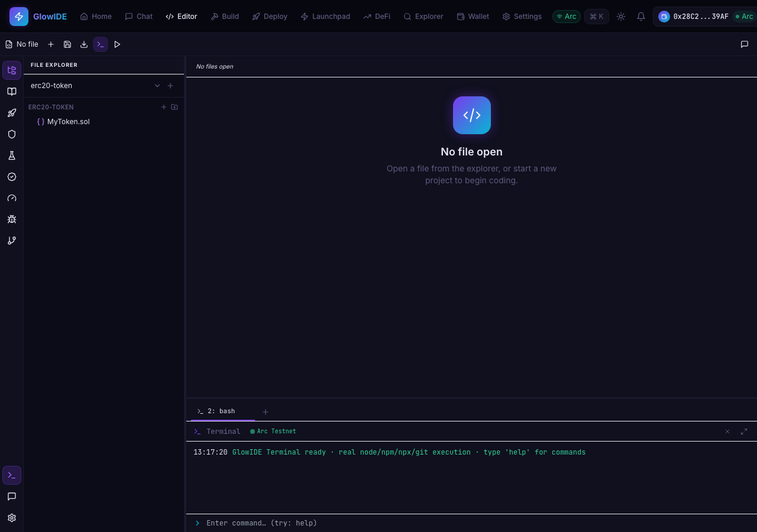Navigate to Deploy in the top bar

pyautogui.click(x=270, y=17)
